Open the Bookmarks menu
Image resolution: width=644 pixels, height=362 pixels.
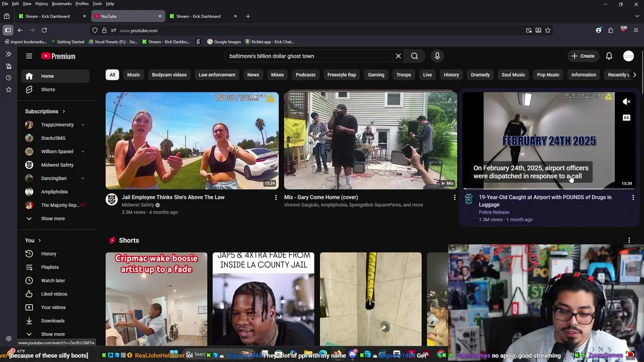pyautogui.click(x=62, y=4)
